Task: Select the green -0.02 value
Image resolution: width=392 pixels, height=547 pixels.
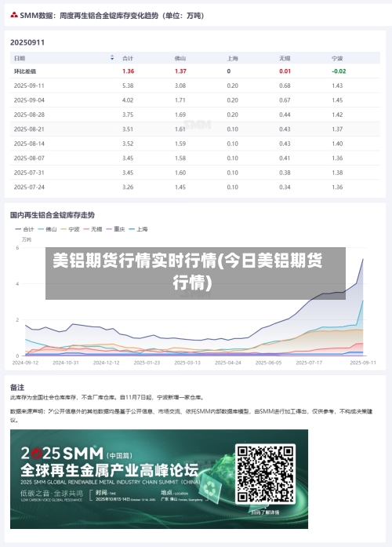Action: (339, 71)
